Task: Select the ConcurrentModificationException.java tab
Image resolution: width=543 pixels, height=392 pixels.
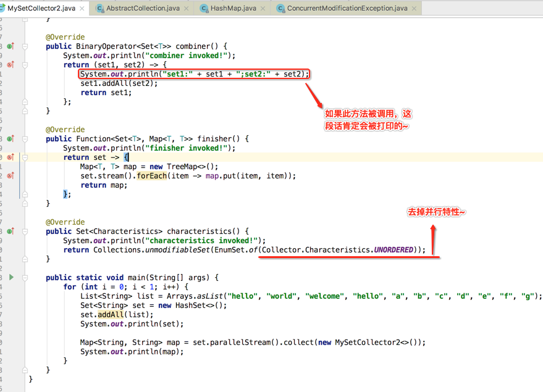Action: (x=347, y=8)
